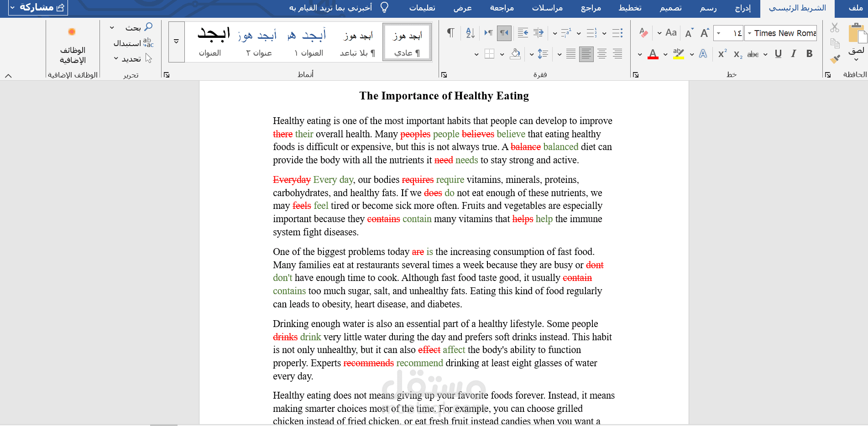Open the font size ١٤ dropdown
The width and height of the screenshot is (868, 426).
pyautogui.click(x=719, y=33)
